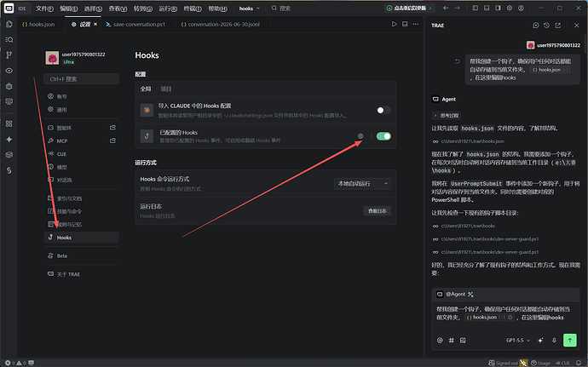Open the 文件(F) menu

click(x=44, y=9)
